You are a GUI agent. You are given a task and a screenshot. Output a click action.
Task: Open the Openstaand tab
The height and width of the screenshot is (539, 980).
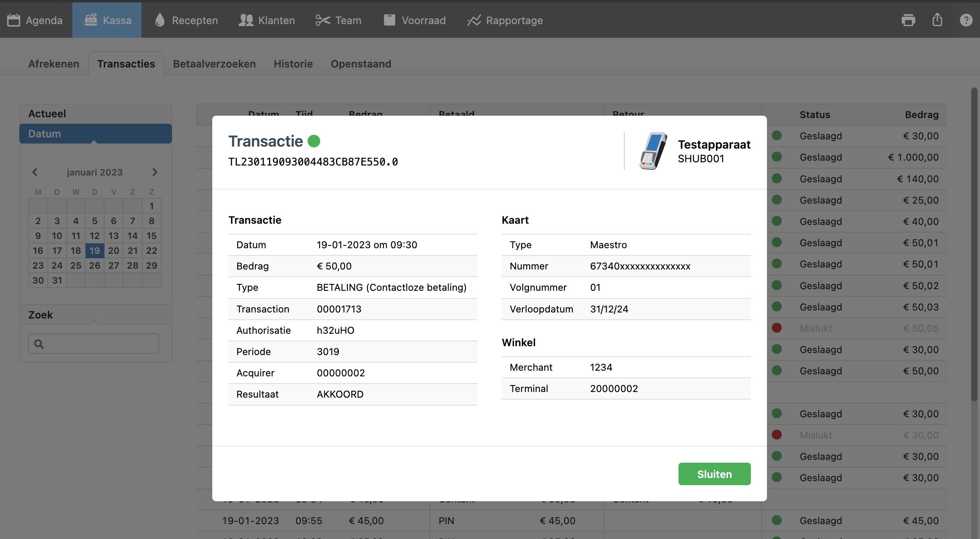[361, 64]
